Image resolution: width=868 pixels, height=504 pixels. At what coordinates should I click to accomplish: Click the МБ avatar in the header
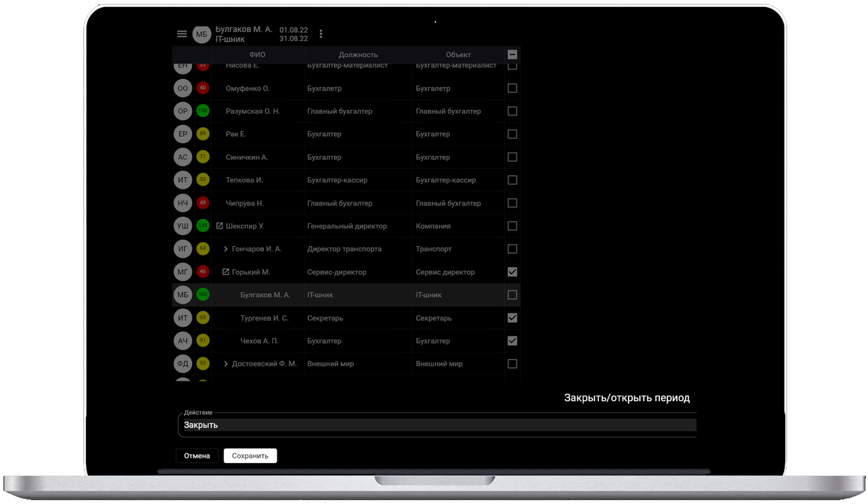tap(202, 35)
